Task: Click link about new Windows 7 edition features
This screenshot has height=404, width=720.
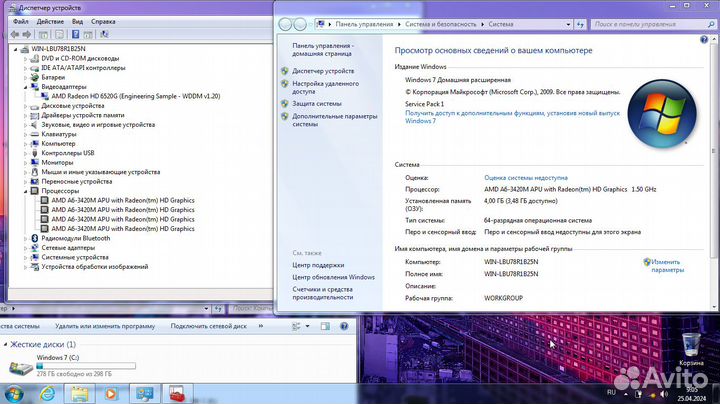Action: pos(512,117)
